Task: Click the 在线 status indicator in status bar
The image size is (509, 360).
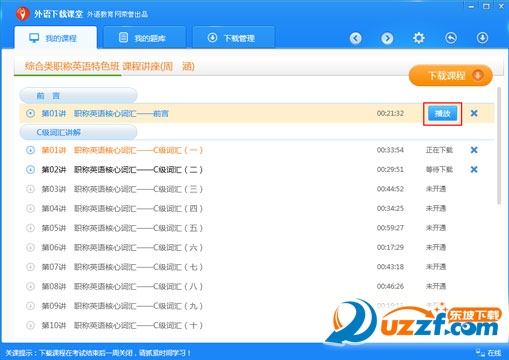Action: [489, 353]
